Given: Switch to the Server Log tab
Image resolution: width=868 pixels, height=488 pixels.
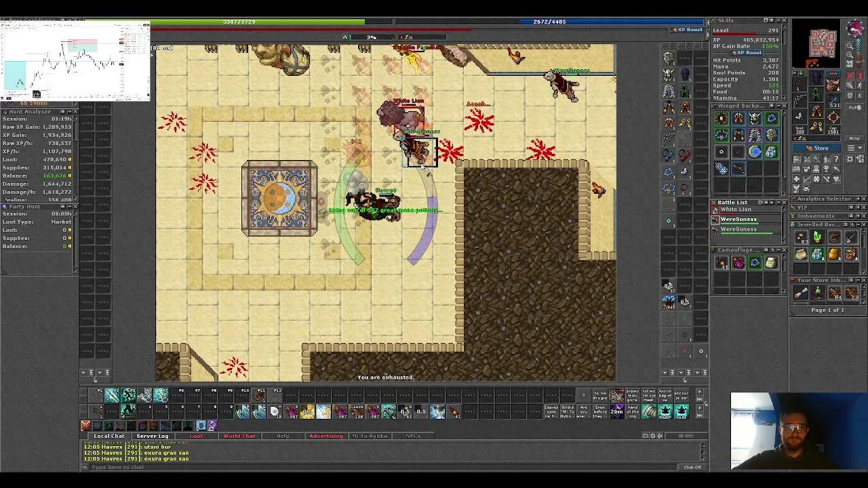Looking at the screenshot, I should 152,436.
